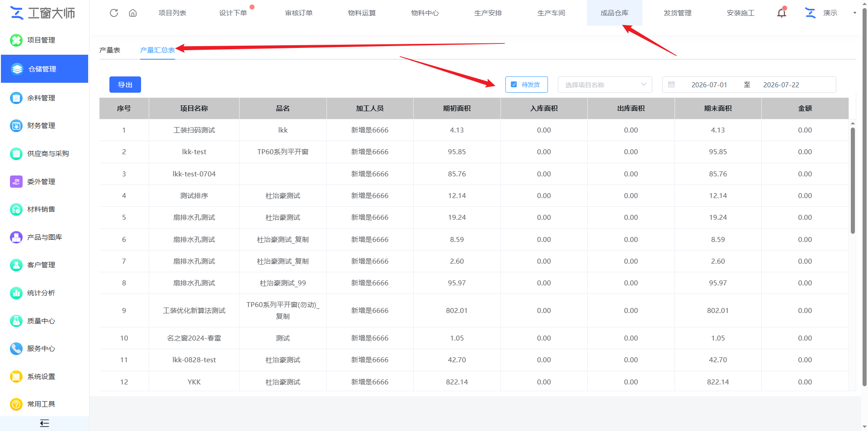Click 金额 column header
The image size is (868, 431).
click(x=805, y=109)
